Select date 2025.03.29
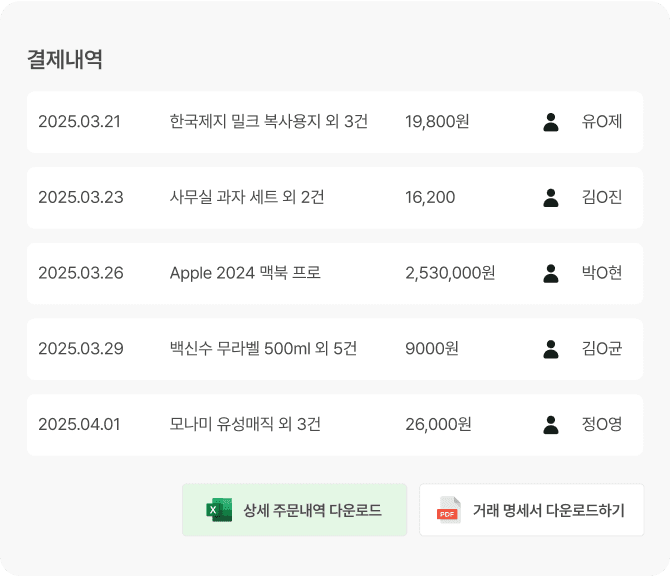This screenshot has height=576, width=670. (81, 349)
